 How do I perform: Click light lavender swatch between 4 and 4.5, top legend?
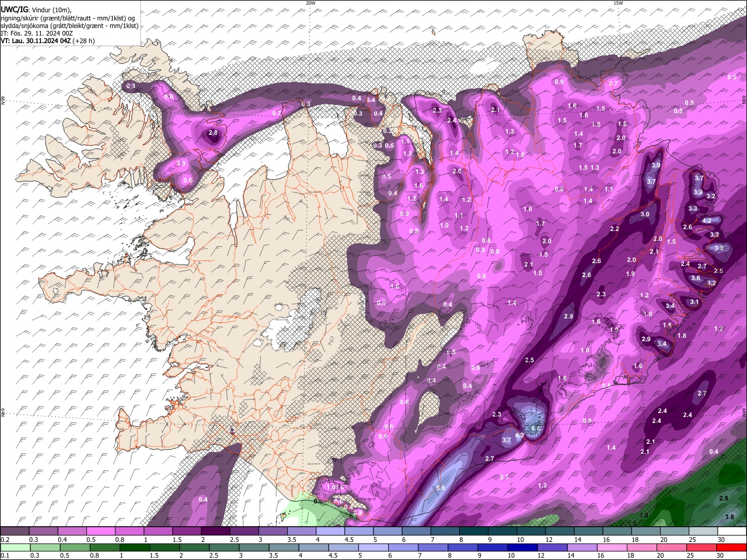point(330,531)
